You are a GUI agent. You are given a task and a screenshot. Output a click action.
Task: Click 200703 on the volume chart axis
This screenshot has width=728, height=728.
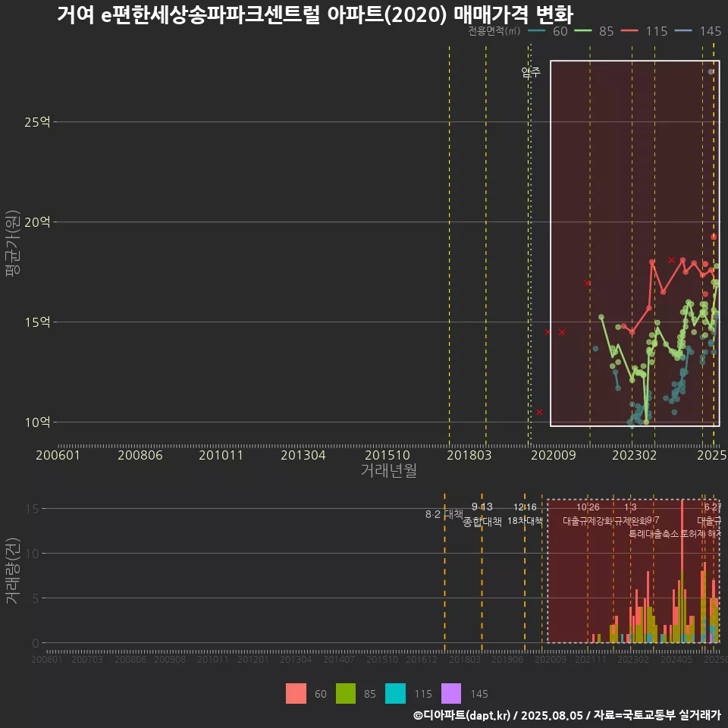click(86, 659)
